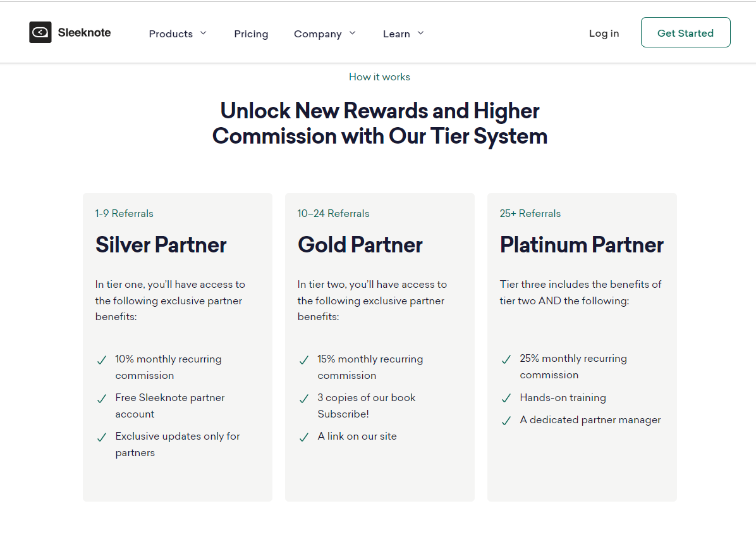Click the Log in link

click(604, 34)
